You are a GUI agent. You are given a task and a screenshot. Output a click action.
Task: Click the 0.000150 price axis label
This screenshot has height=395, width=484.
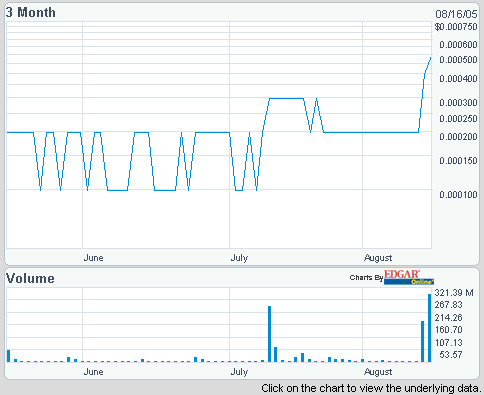[x=458, y=161]
